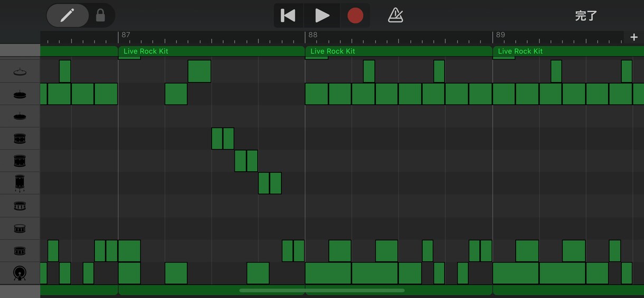Jump back to the beginning

[x=288, y=15]
